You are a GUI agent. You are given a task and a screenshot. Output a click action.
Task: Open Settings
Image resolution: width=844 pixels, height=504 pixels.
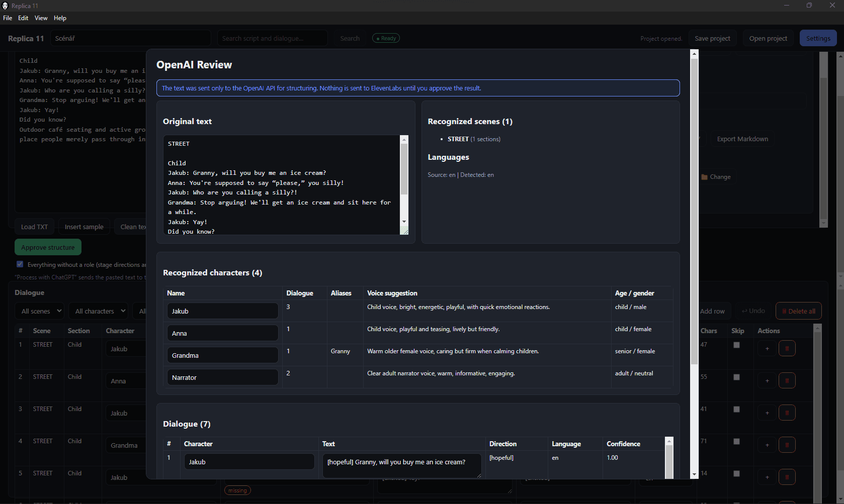coord(818,38)
